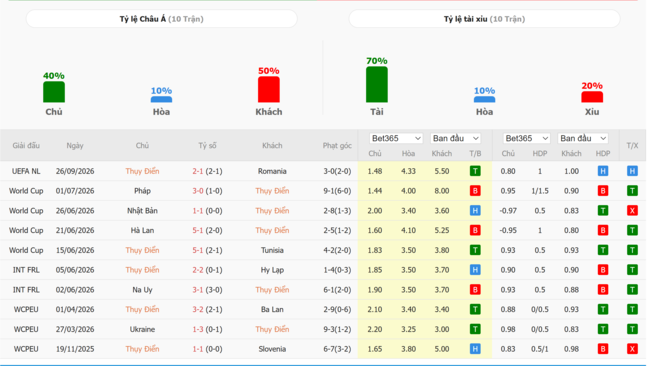
Task: Click the green T badge in Ukraine row T/X column
Action: (x=632, y=329)
